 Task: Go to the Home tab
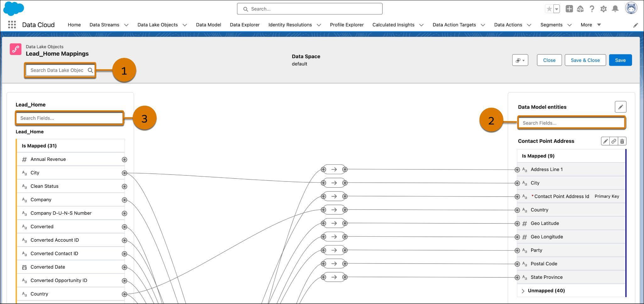pyautogui.click(x=74, y=25)
